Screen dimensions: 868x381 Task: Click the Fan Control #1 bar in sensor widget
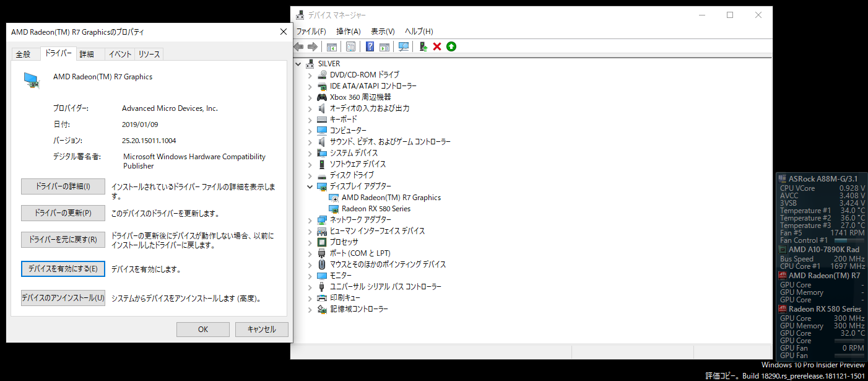[x=849, y=240]
